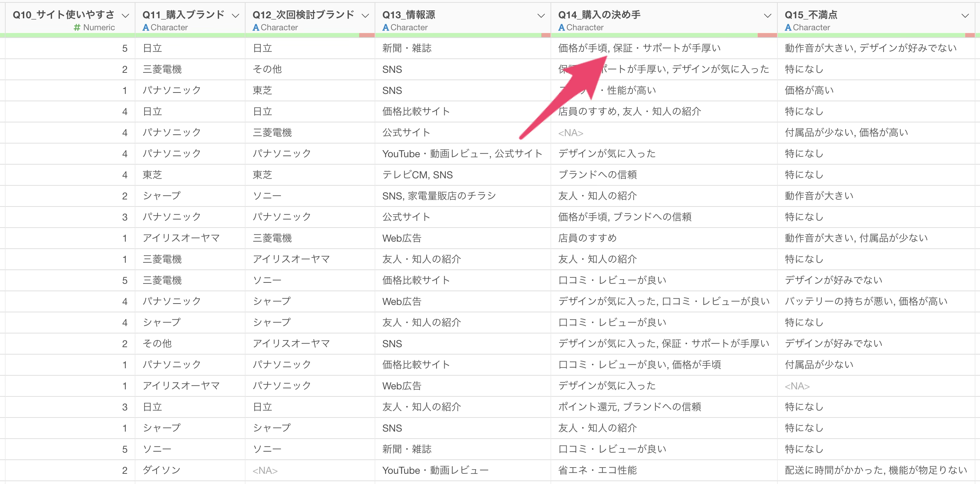Open the Q11_購入ブランド column menu chevron
This screenshot has height=484, width=980.
pos(235,15)
